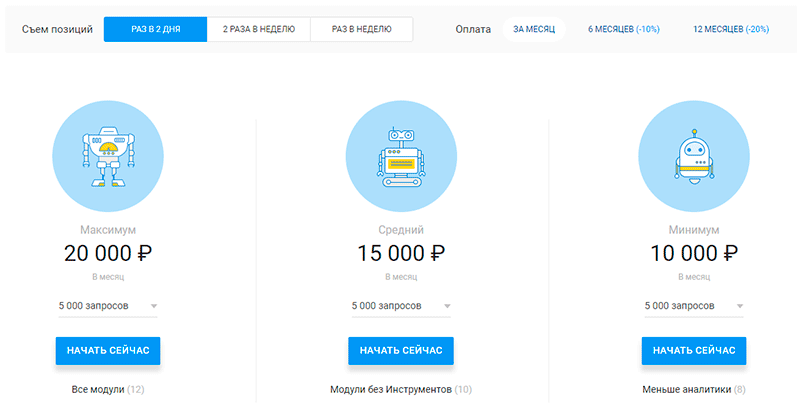Click the 'Съем позиций' label
The height and width of the screenshot is (413, 800).
[57, 29]
